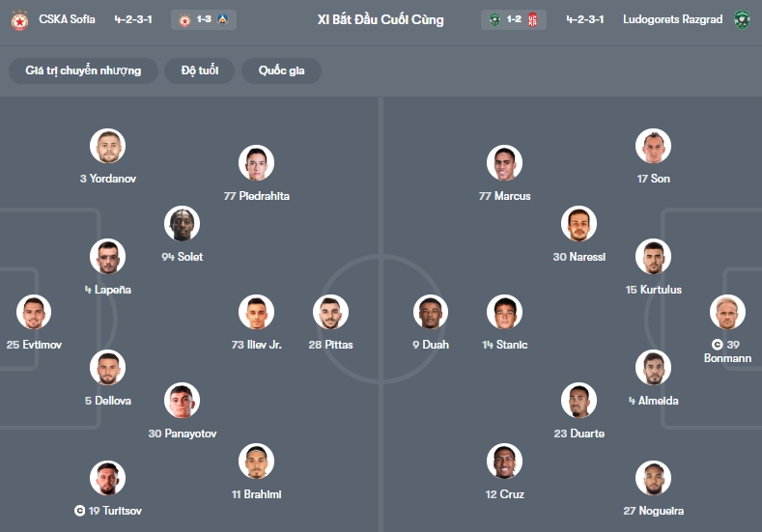Click Pittas's player photo
The height and width of the screenshot is (532, 762).
[329, 313]
